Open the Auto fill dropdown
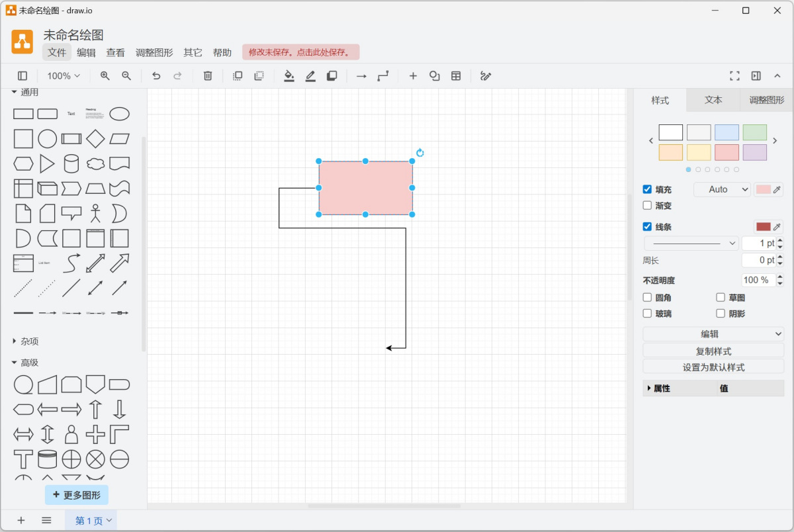The height and width of the screenshot is (532, 794). tap(721, 189)
